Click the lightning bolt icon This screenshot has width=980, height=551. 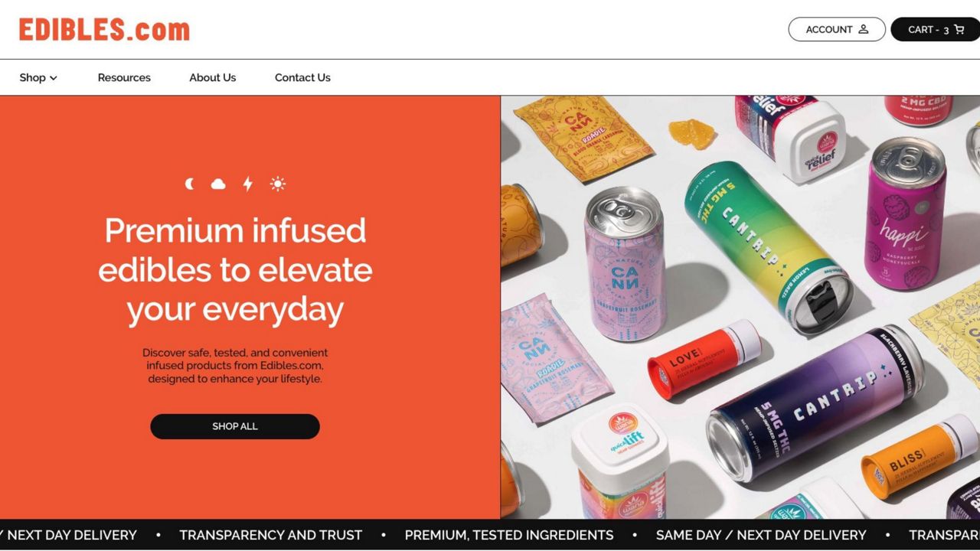click(247, 184)
